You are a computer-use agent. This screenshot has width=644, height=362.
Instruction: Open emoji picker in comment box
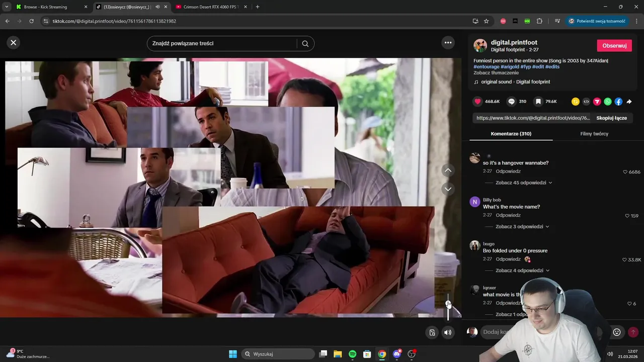click(x=617, y=332)
